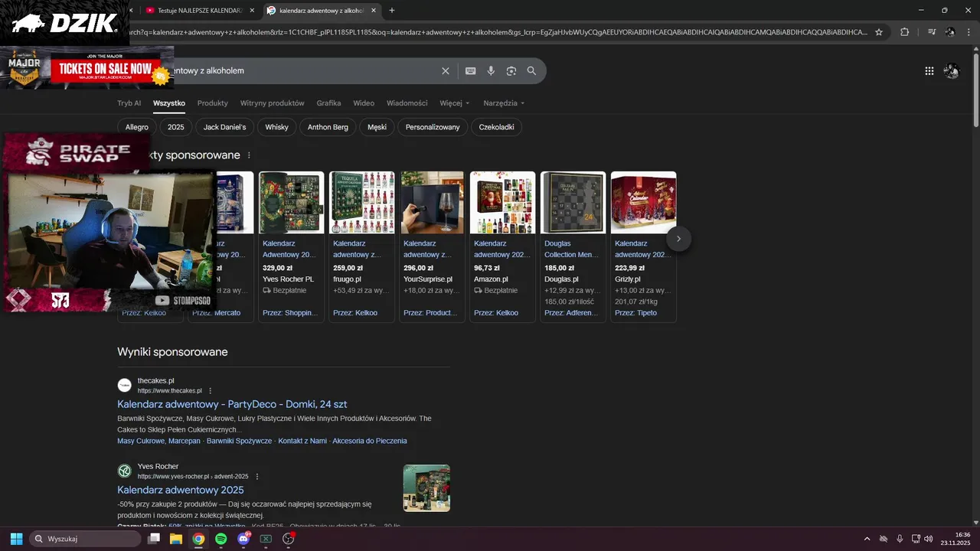
Task: Switch to the 'Tryb AI' tab
Action: (x=129, y=103)
